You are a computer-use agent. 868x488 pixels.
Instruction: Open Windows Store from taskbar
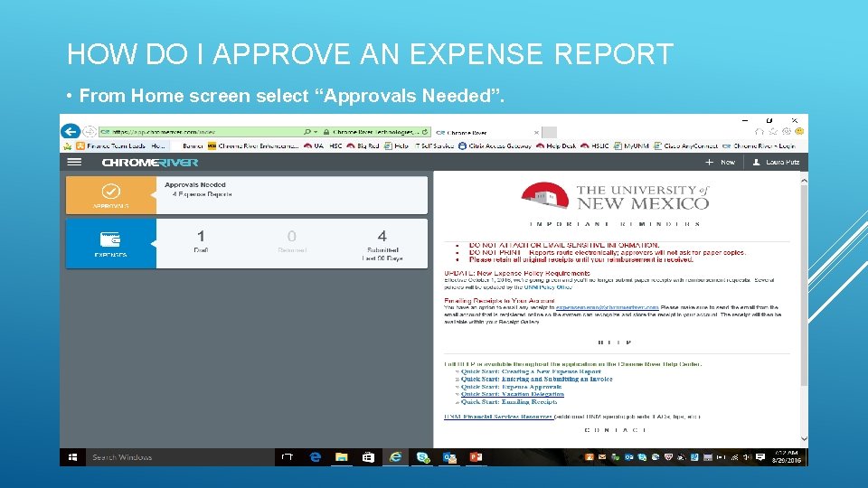click(x=368, y=457)
